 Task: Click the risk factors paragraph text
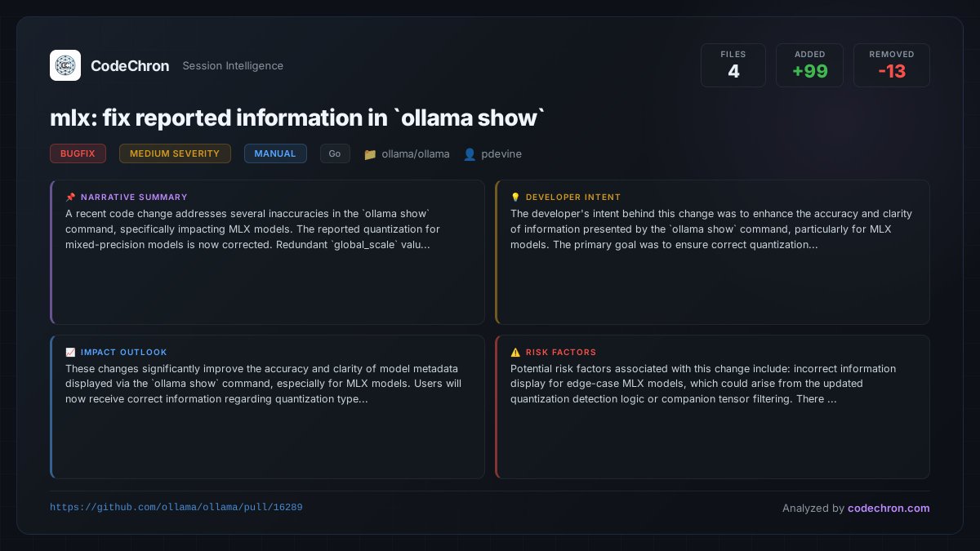click(x=703, y=384)
